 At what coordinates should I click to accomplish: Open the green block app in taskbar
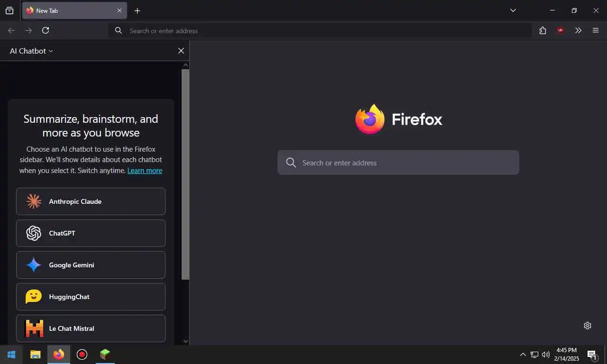tap(105, 355)
